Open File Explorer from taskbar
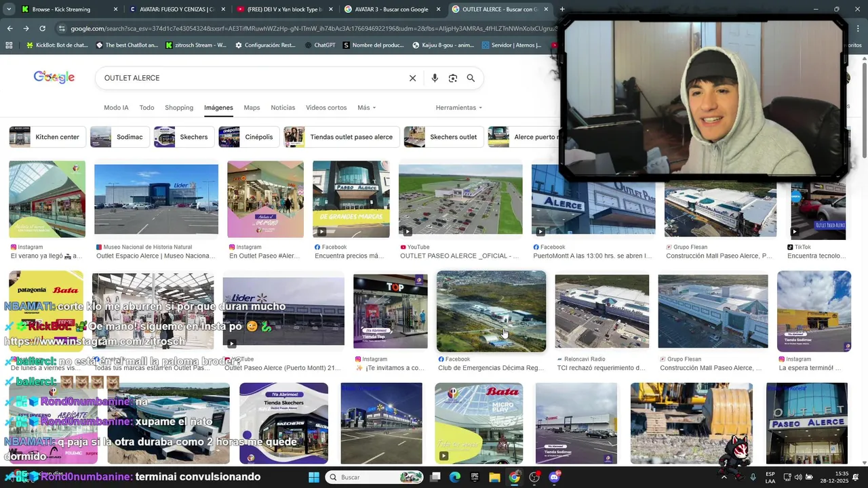 [x=494, y=477]
